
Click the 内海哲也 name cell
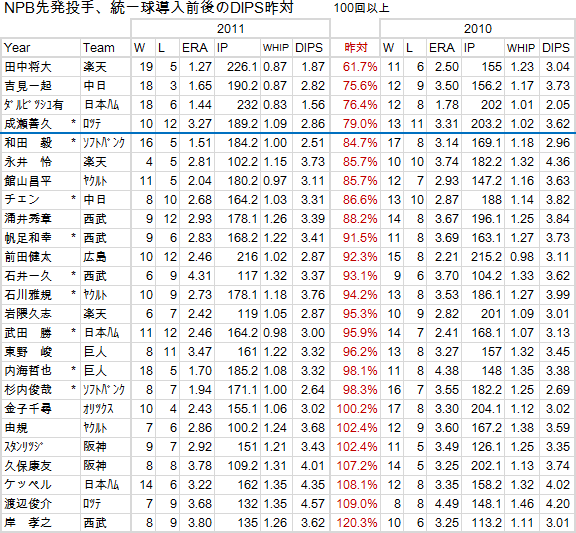[x=40, y=371]
